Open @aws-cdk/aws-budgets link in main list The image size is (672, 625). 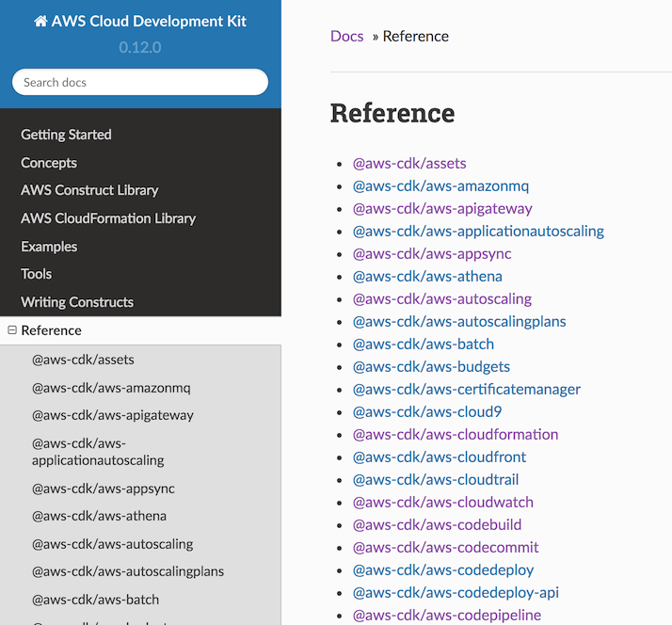tap(431, 367)
